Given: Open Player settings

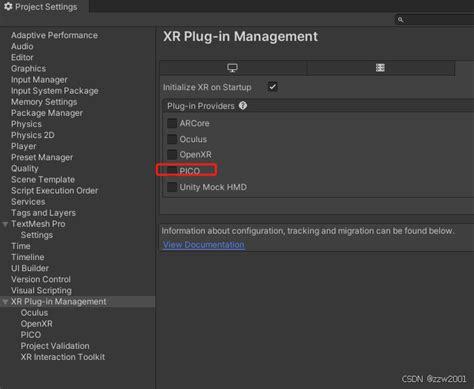Looking at the screenshot, I should (24, 146).
